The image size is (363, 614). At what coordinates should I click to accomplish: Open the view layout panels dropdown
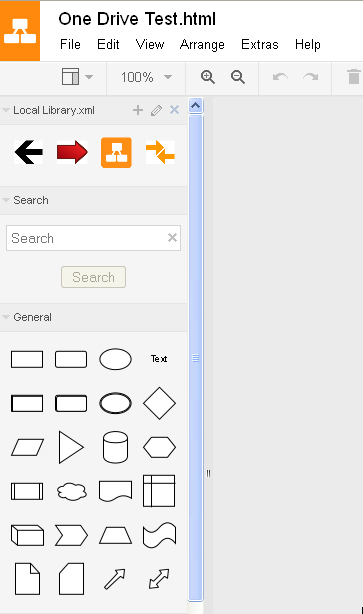(77, 77)
